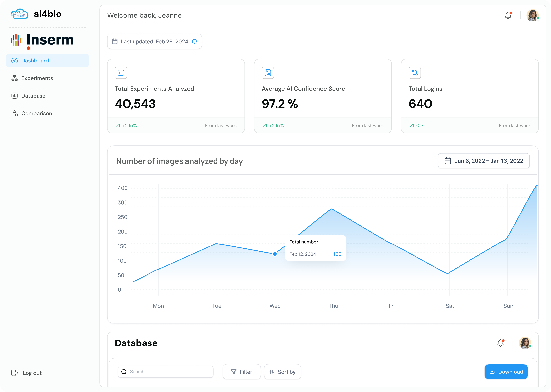This screenshot has width=551, height=392.
Task: Click the Last updated: Feb 28, 2024 text
Action: click(154, 42)
